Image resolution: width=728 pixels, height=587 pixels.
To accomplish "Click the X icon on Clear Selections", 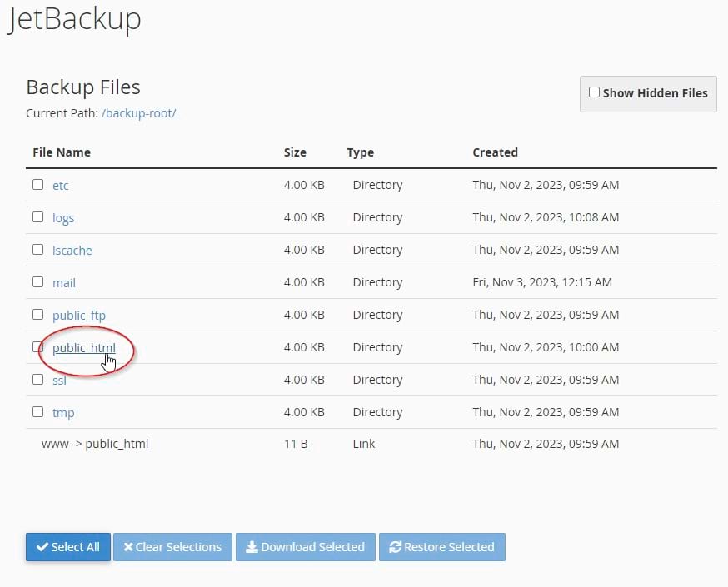I will coord(128,547).
